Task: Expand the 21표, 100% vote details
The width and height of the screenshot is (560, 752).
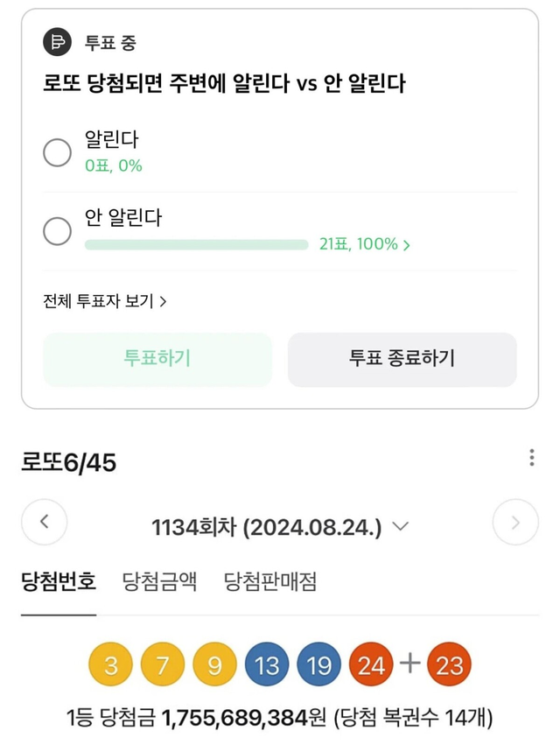Action: pyautogui.click(x=365, y=244)
